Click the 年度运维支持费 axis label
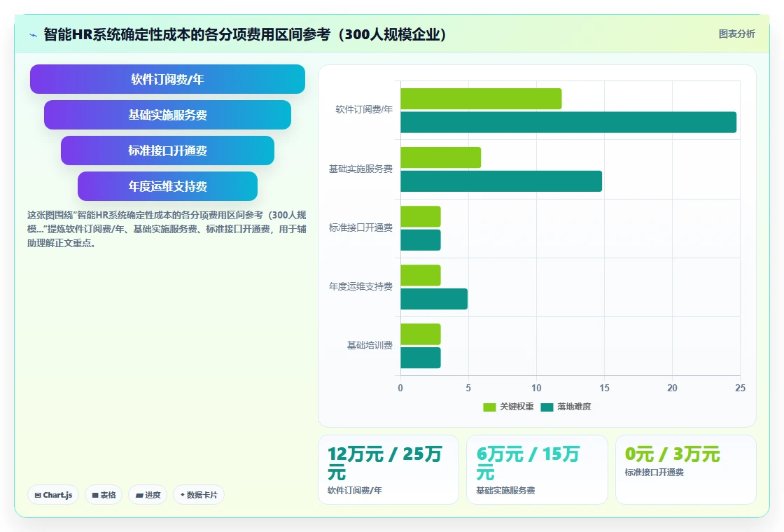The width and height of the screenshot is (784, 532). [360, 286]
